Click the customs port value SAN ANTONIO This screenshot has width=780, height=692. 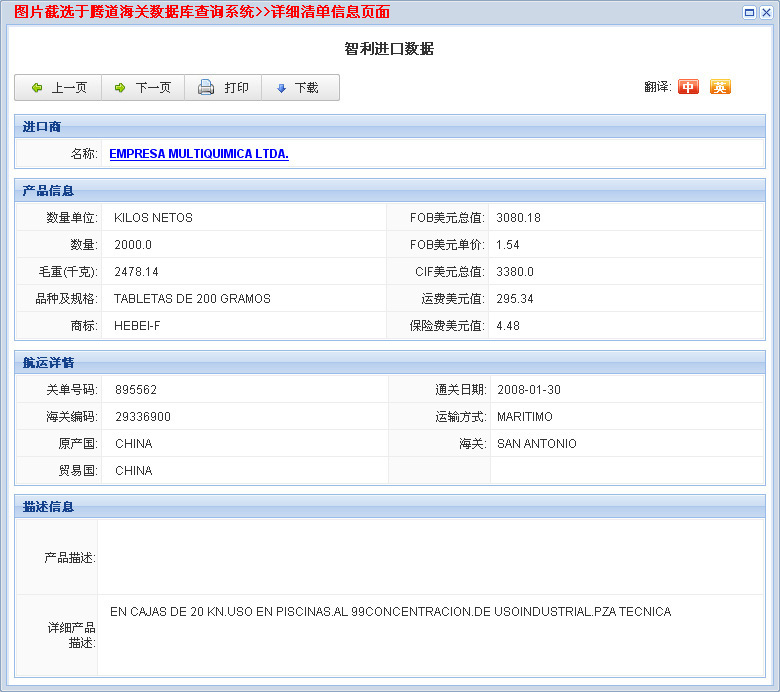point(536,444)
